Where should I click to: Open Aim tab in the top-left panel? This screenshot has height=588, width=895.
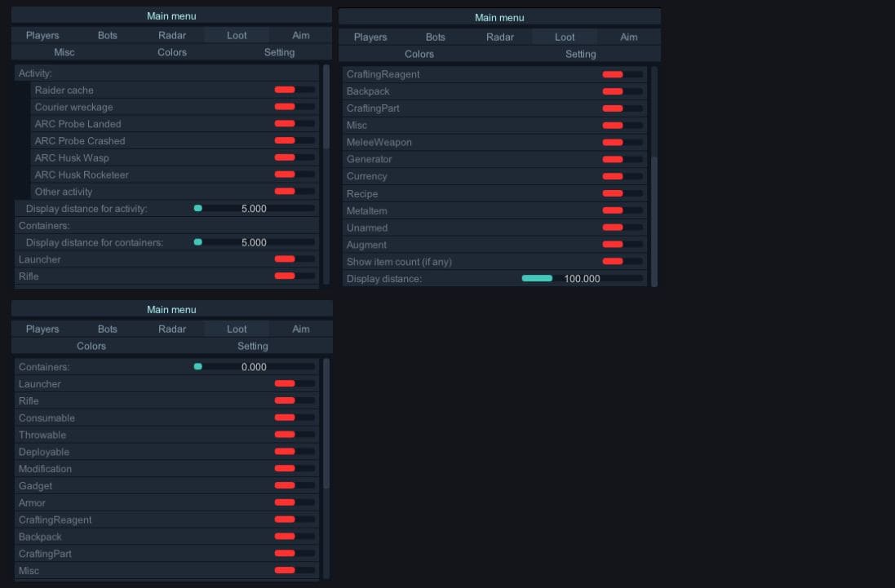click(x=301, y=35)
